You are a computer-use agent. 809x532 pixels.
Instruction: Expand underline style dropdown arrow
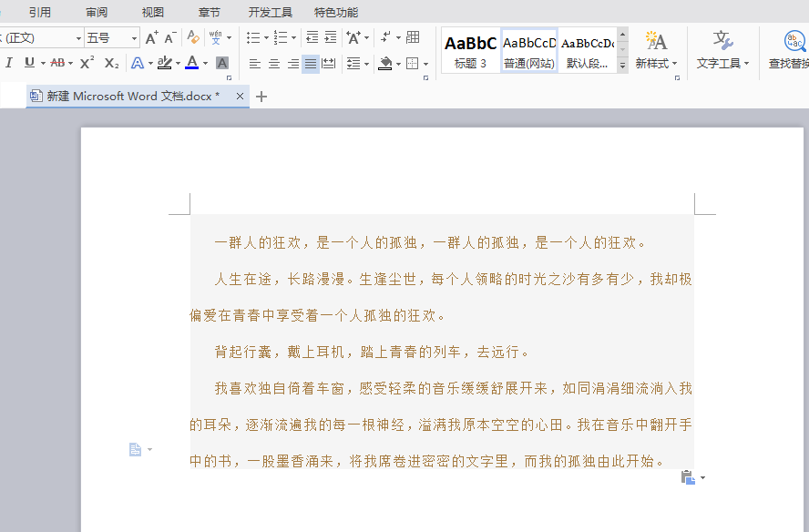click(x=44, y=64)
